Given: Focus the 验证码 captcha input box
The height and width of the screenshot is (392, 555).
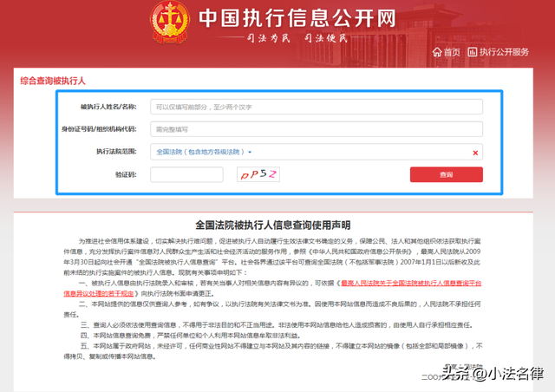Looking at the screenshot, I should (x=186, y=174).
